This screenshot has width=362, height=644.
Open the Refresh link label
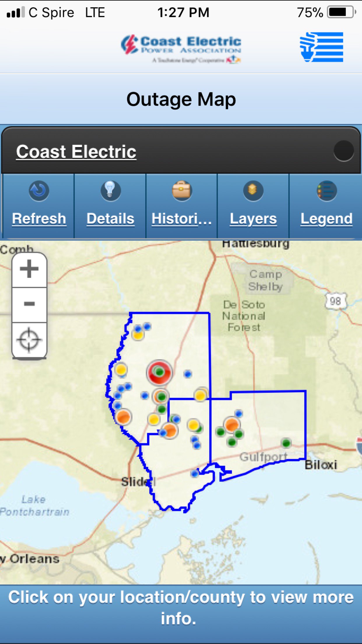(39, 219)
